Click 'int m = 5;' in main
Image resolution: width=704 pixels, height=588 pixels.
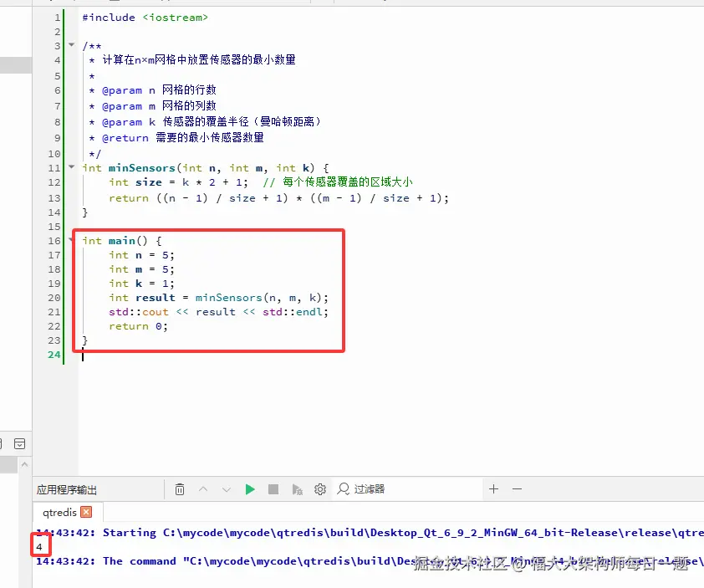click(141, 269)
